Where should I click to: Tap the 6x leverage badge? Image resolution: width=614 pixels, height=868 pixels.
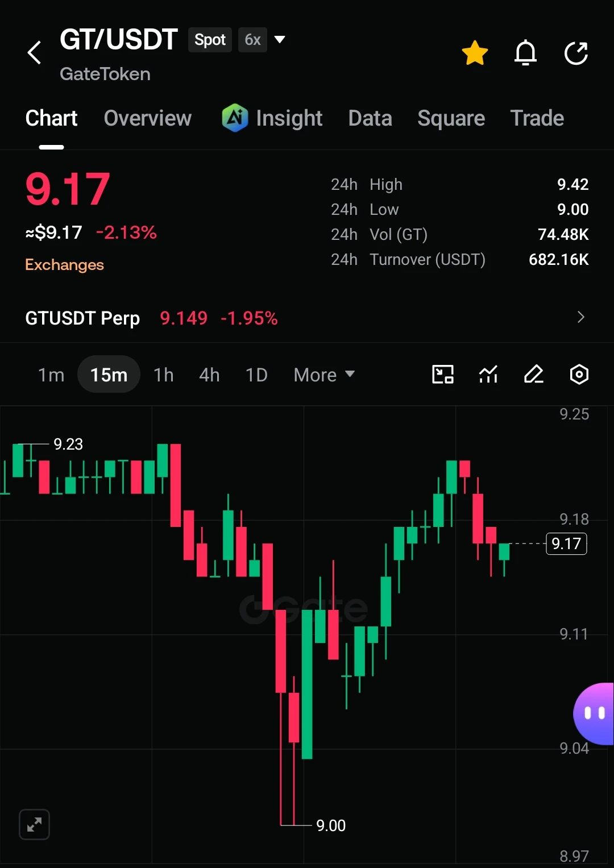(x=252, y=40)
